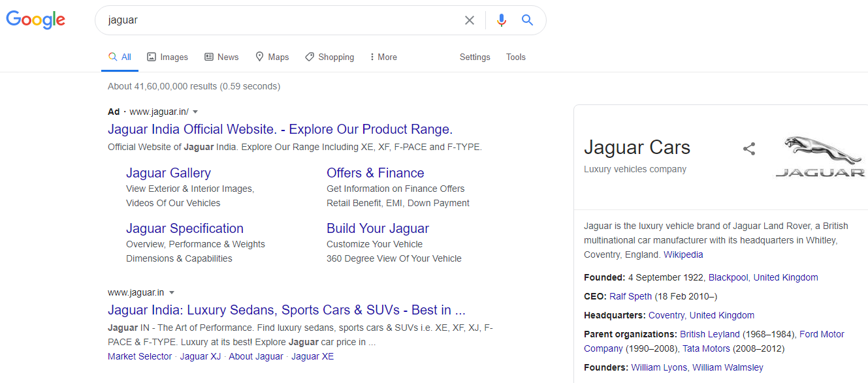Click the Blackpool founding location link

point(728,277)
